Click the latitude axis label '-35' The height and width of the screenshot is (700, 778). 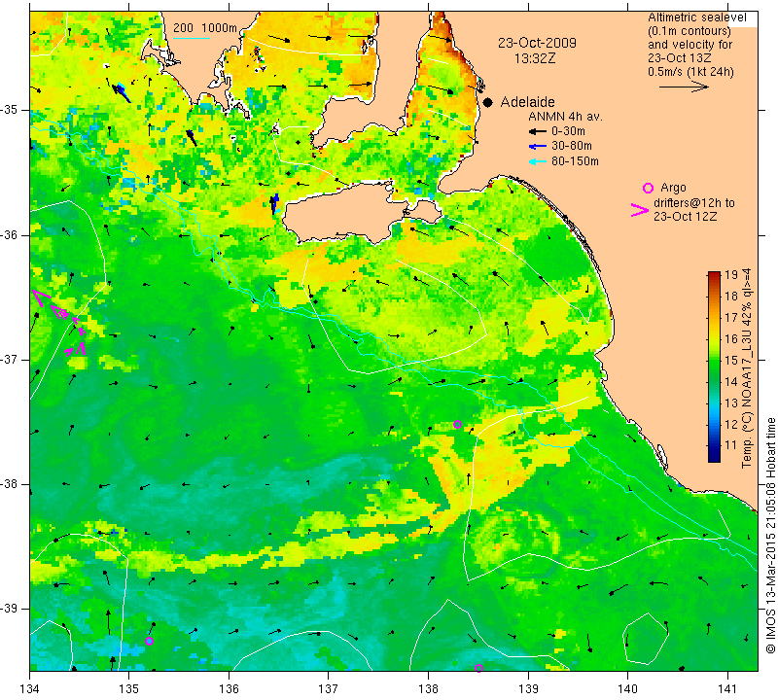coord(10,110)
